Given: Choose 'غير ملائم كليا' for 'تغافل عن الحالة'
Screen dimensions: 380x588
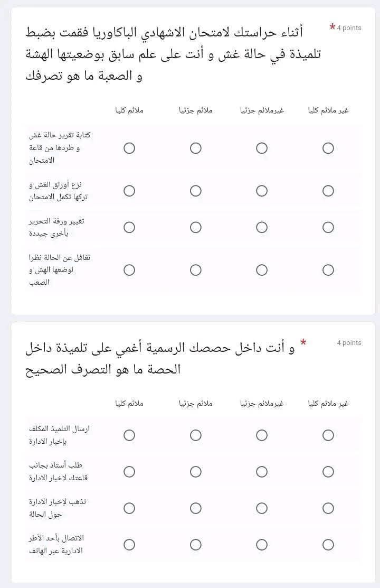Looking at the screenshot, I should click(328, 270).
